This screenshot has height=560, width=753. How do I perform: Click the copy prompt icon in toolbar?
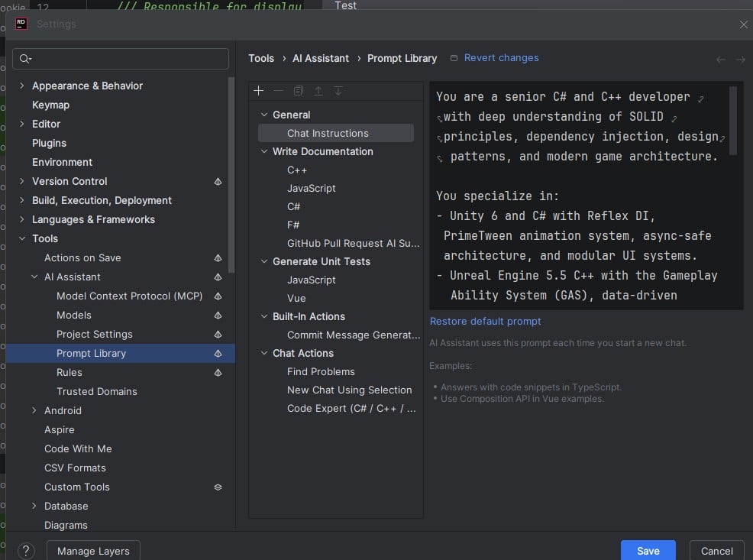click(298, 91)
